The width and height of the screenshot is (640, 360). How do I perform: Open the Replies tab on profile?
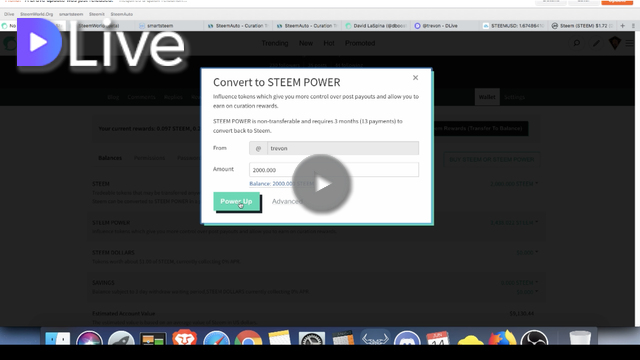(x=173, y=97)
